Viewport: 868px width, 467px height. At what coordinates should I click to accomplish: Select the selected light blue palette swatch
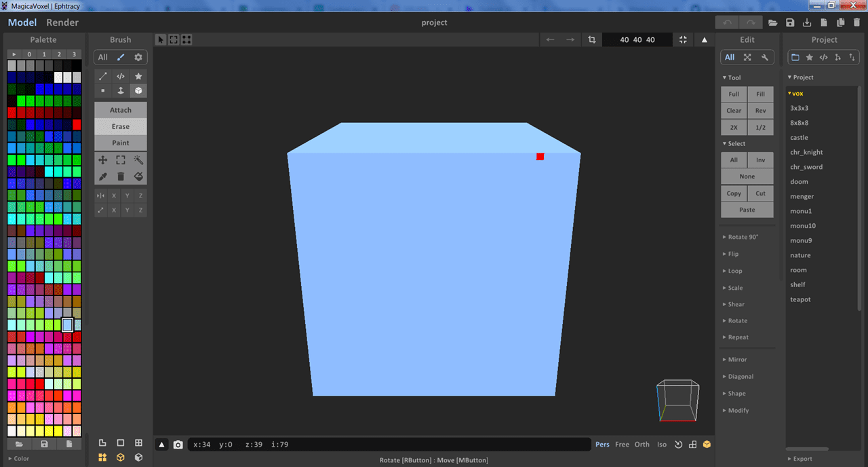(67, 325)
